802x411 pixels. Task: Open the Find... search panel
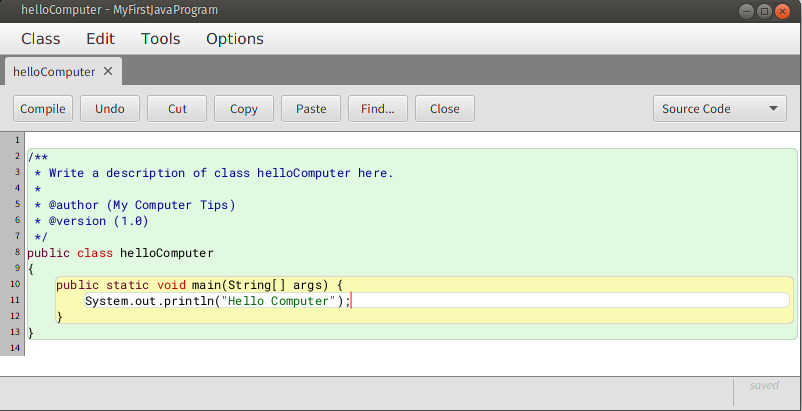click(x=378, y=109)
